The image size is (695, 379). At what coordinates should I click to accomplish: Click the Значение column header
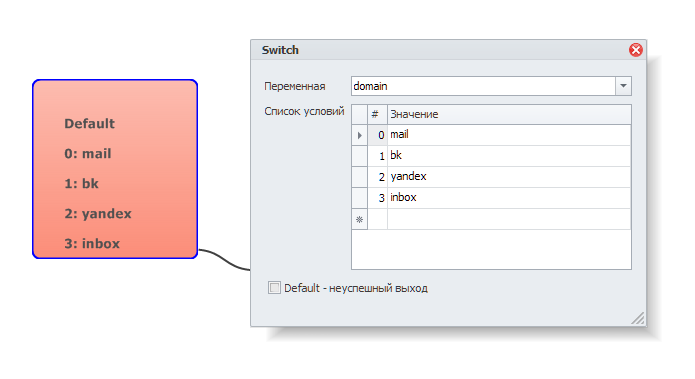tap(509, 114)
